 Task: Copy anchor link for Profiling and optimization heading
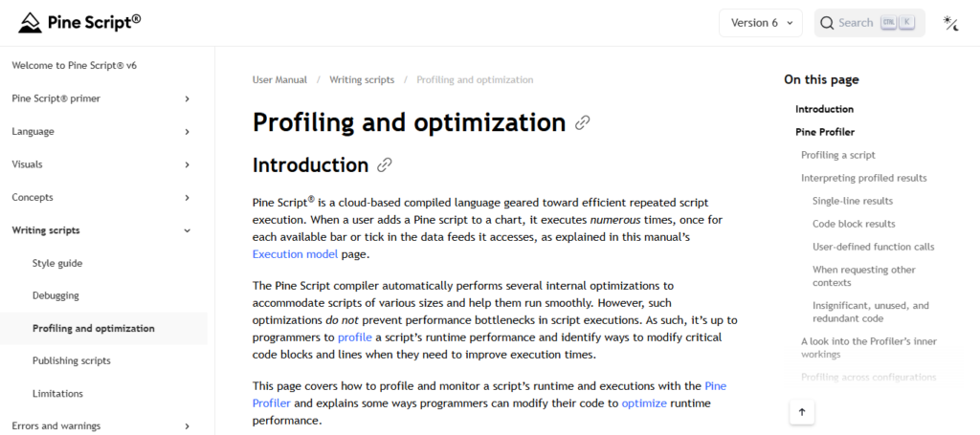[x=582, y=123]
